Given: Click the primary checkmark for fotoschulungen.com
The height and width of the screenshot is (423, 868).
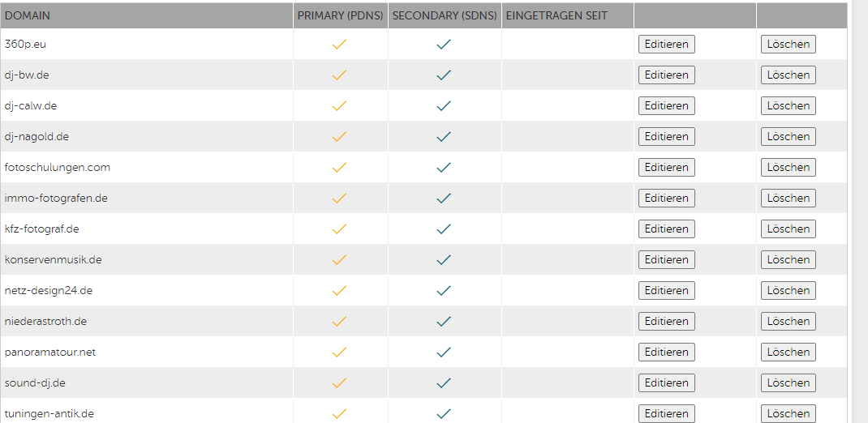Looking at the screenshot, I should 340,168.
